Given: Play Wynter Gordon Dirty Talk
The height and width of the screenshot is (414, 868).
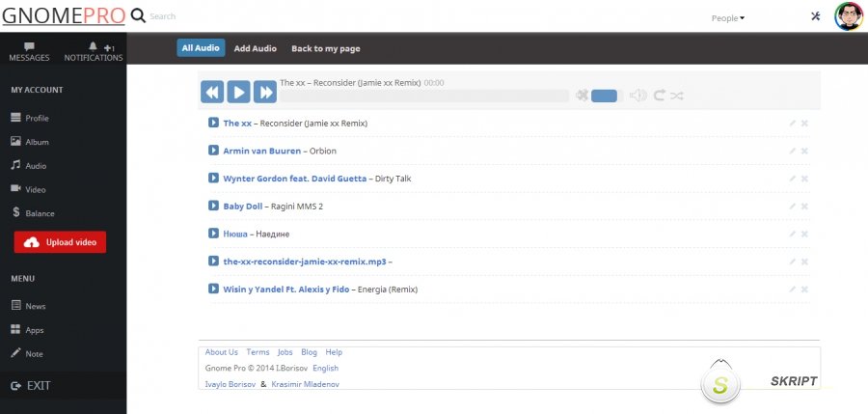Looking at the screenshot, I should click(213, 178).
